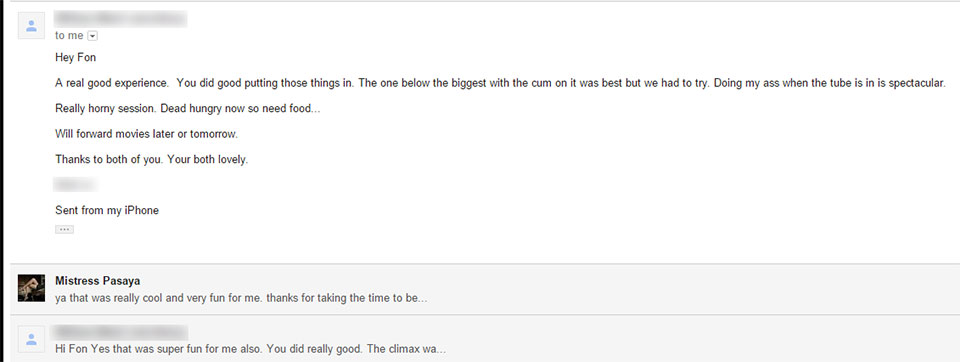
Task: Select the blurred sender name of the open message
Action: pyautogui.click(x=120, y=19)
